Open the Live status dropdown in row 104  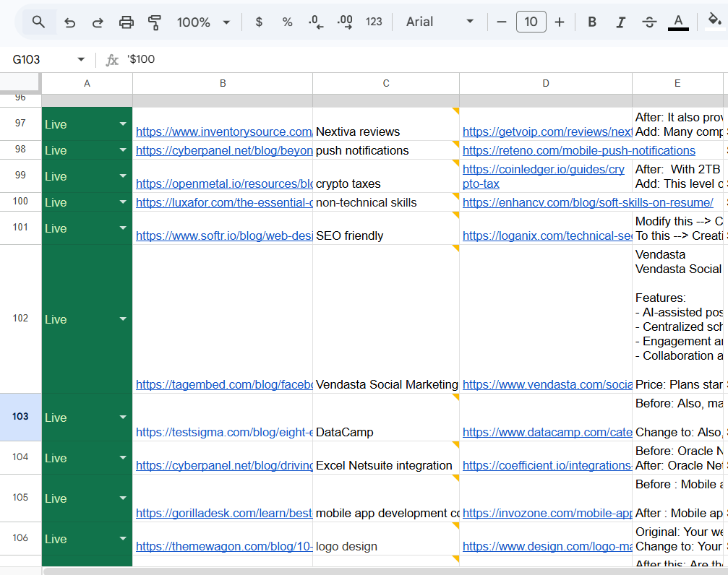tap(123, 457)
